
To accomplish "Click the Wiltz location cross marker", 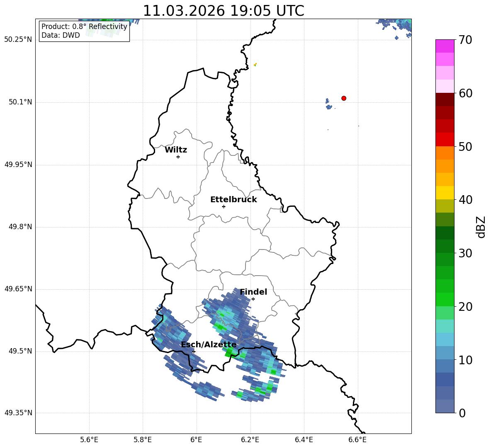I will pyautogui.click(x=178, y=157).
